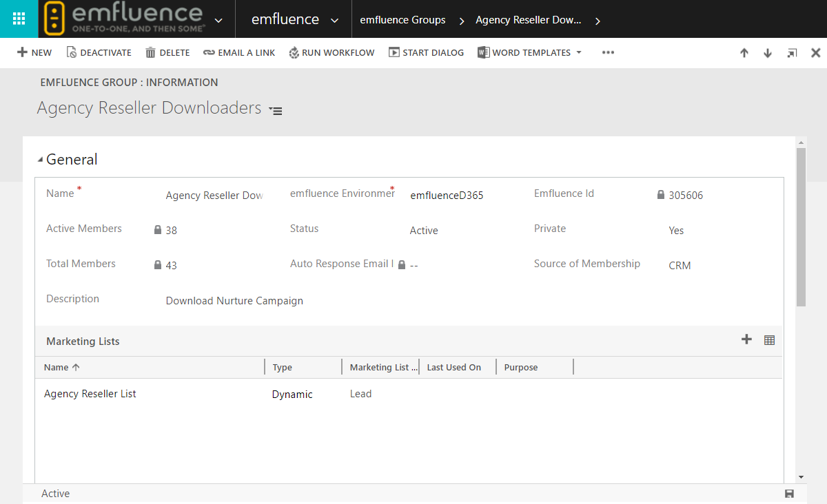The height and width of the screenshot is (504, 827).
Task: Select the Emfluence Id value 305606
Action: click(686, 196)
